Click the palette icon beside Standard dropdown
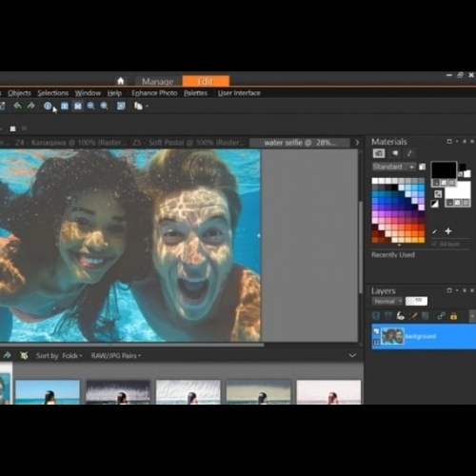Screen dimensions: 476x476 tap(422, 167)
